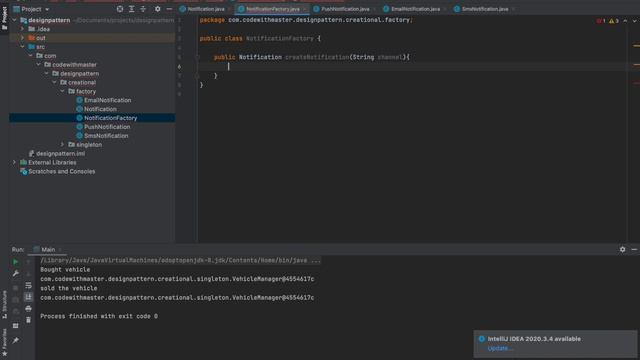Click the package declaration line in editor
Screen dimensions: 640x360
pos(306,20)
